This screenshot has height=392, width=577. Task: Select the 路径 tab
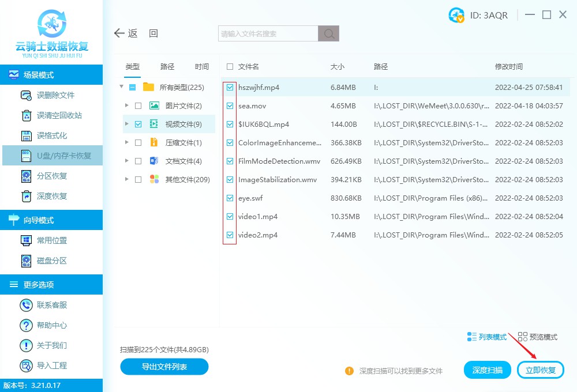pos(167,66)
